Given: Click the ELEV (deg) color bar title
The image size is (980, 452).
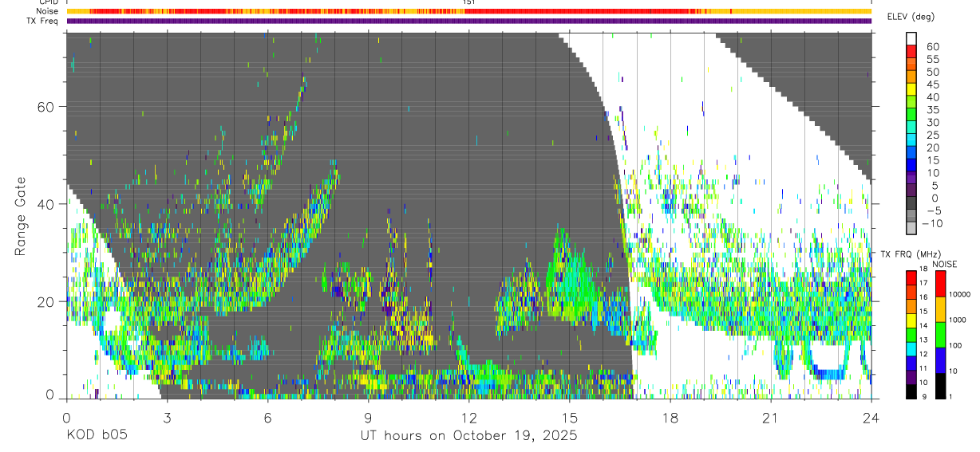Looking at the screenshot, I should pyautogui.click(x=911, y=17).
